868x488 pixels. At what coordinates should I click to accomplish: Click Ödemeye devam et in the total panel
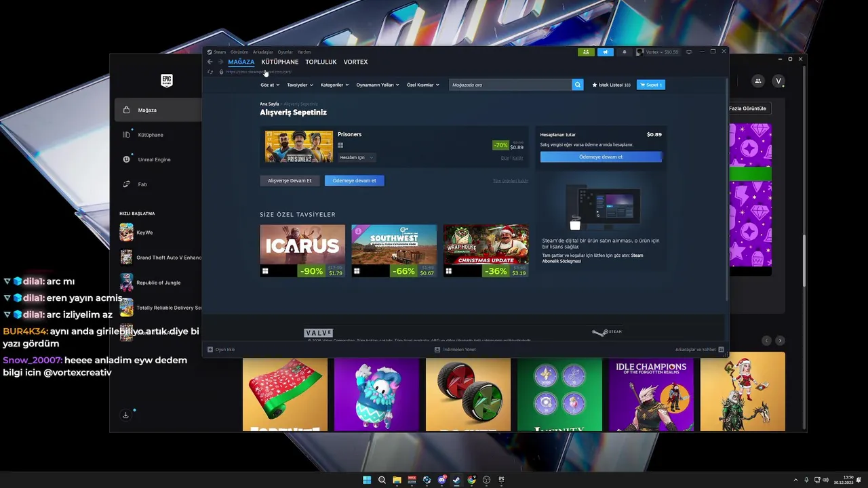tap(601, 157)
